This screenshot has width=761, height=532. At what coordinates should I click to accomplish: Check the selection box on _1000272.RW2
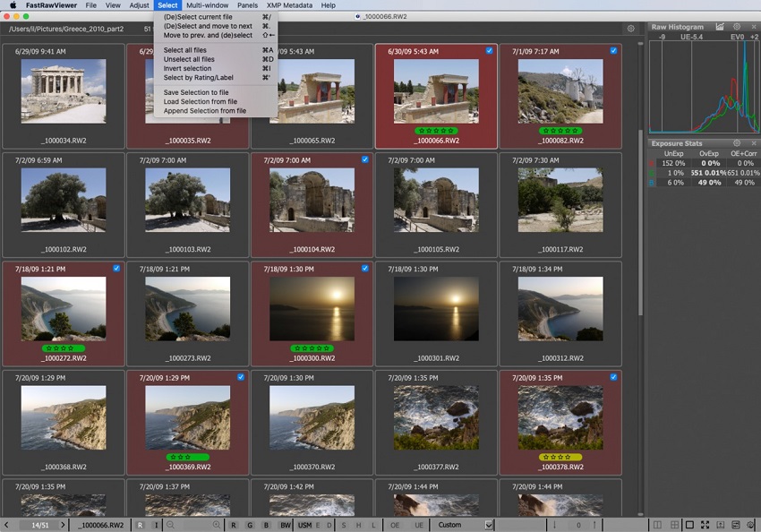[115, 268]
